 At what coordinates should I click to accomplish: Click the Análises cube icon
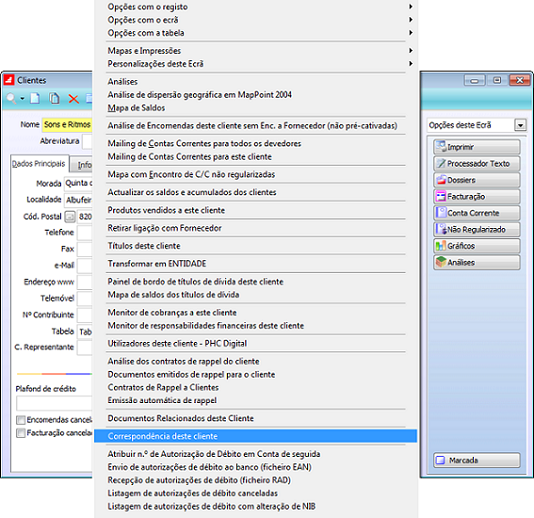[441, 262]
